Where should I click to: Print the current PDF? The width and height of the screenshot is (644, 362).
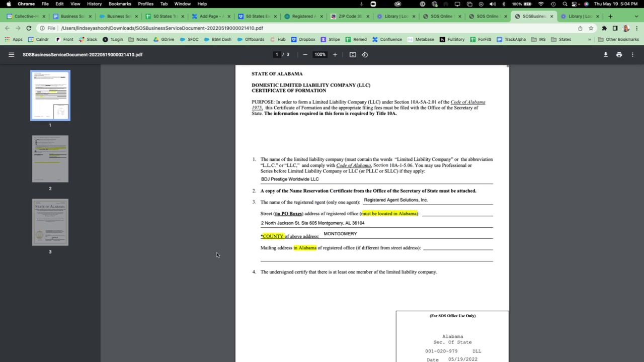click(619, 54)
